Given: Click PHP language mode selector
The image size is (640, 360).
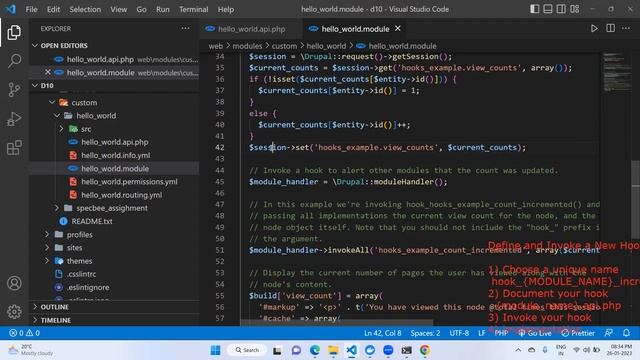Looking at the screenshot, I should (x=501, y=333).
